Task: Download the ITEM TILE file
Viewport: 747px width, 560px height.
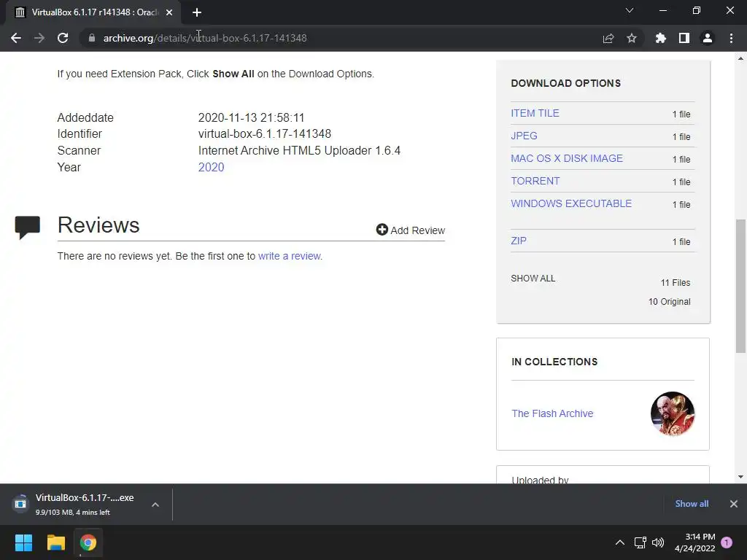Action: pos(535,113)
